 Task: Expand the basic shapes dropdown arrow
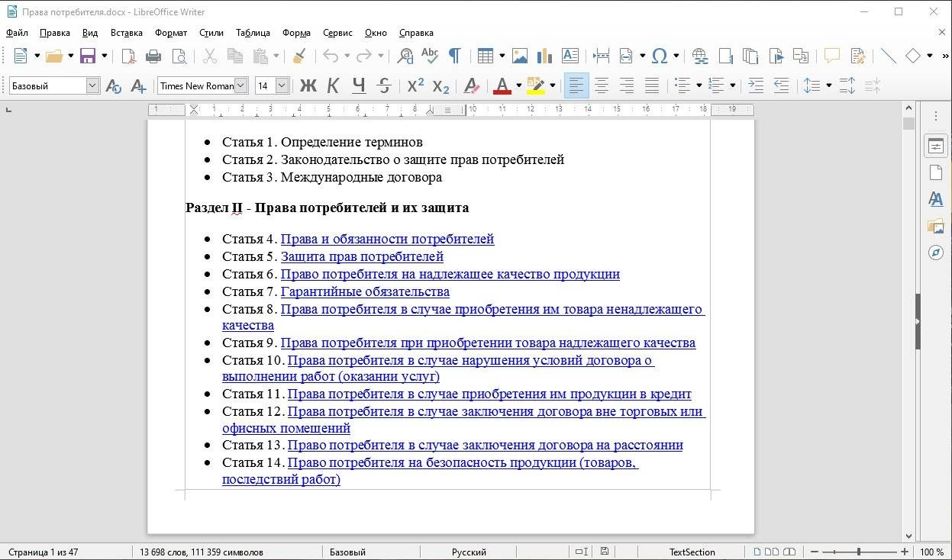pos(929,56)
